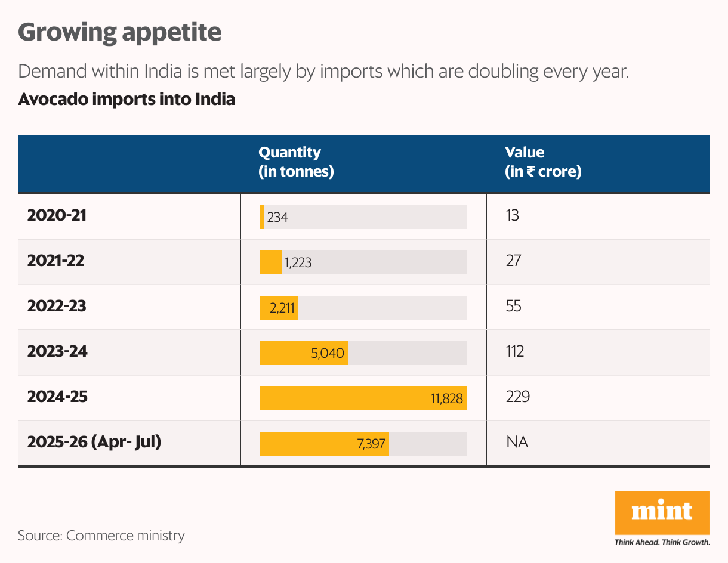Click the NA value cell

click(517, 443)
